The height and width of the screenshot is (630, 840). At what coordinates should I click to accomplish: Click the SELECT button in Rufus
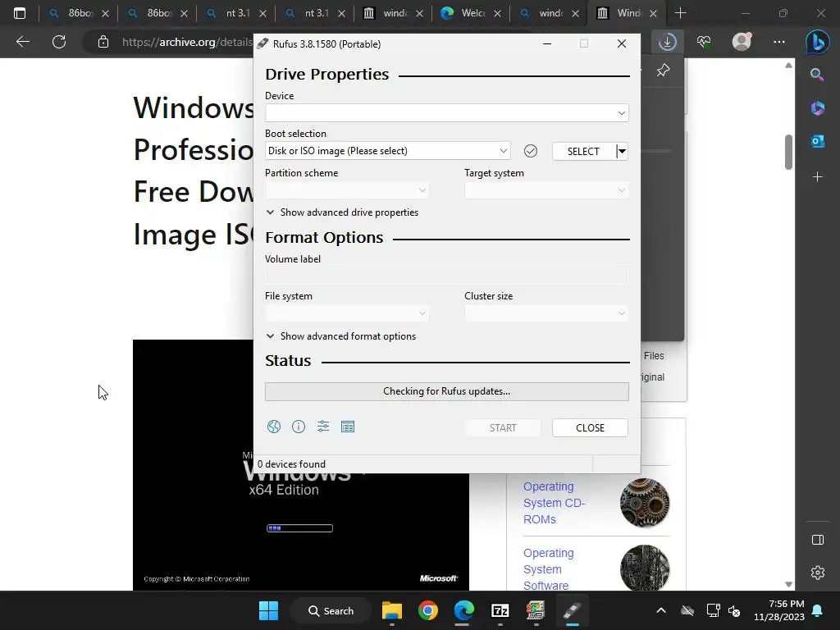[x=583, y=151]
